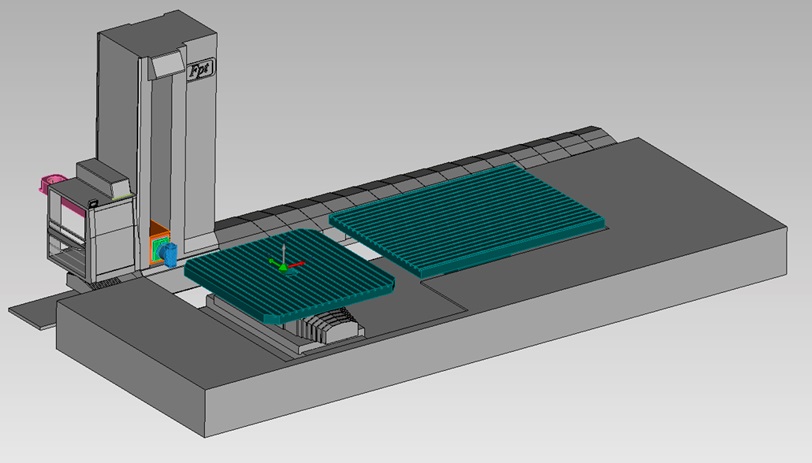Select the blue milling head spindle

(168, 253)
